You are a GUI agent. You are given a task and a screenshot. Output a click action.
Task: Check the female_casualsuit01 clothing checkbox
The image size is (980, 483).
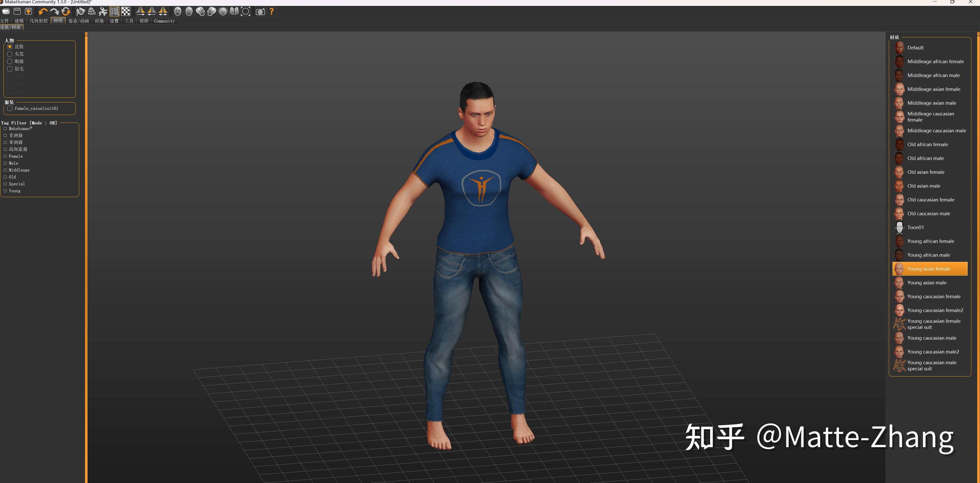coord(10,108)
